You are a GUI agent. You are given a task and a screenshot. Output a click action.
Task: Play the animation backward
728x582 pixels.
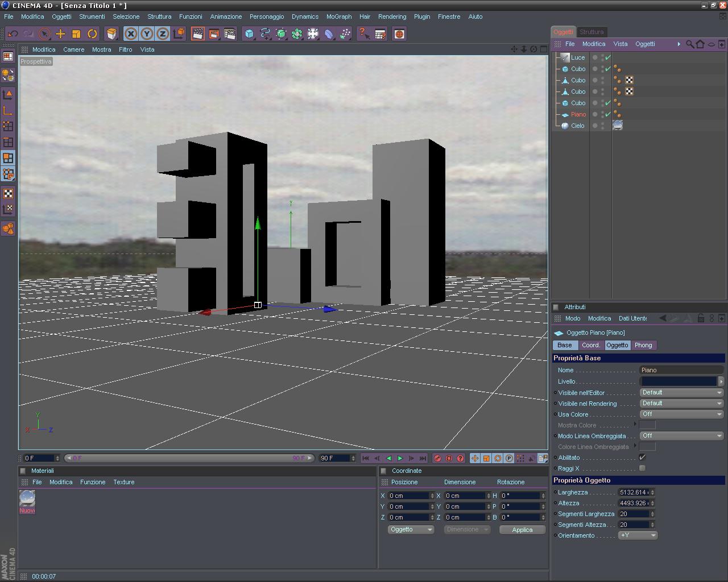tap(388, 458)
